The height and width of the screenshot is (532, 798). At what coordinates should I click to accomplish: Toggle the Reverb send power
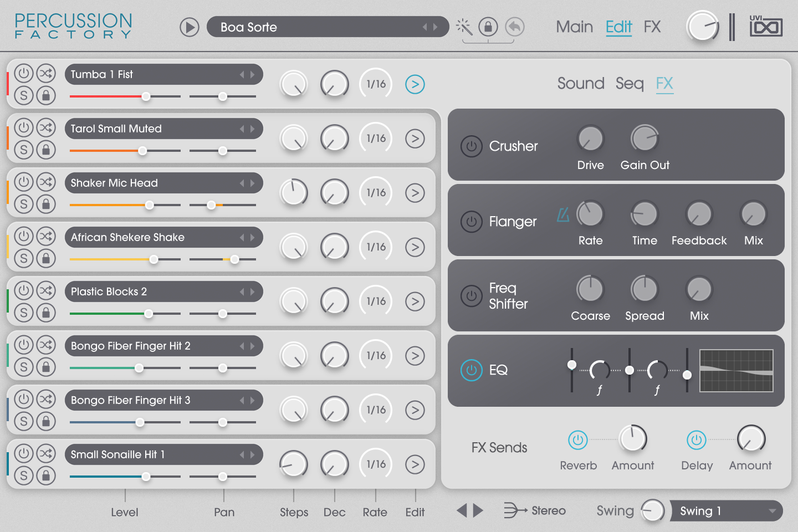tap(578, 440)
